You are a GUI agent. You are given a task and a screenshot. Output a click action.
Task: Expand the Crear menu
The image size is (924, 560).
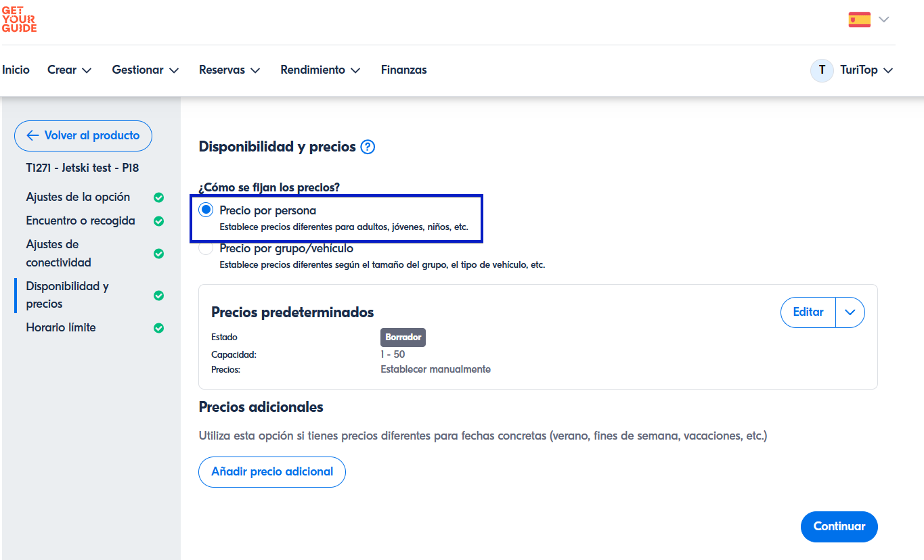(69, 70)
